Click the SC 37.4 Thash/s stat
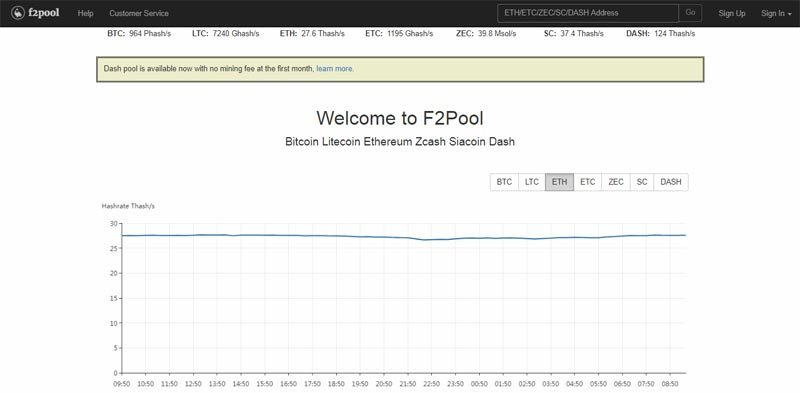Viewport: 800px width, 393px height. (x=573, y=34)
